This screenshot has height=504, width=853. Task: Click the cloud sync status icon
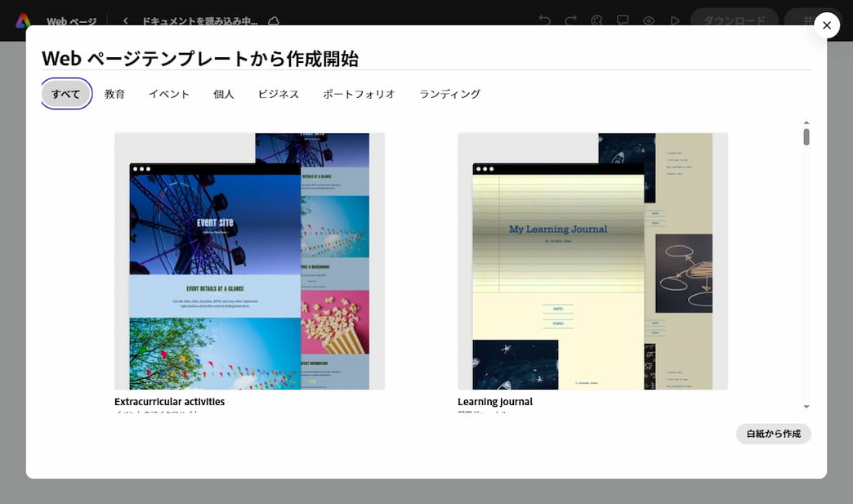click(274, 20)
